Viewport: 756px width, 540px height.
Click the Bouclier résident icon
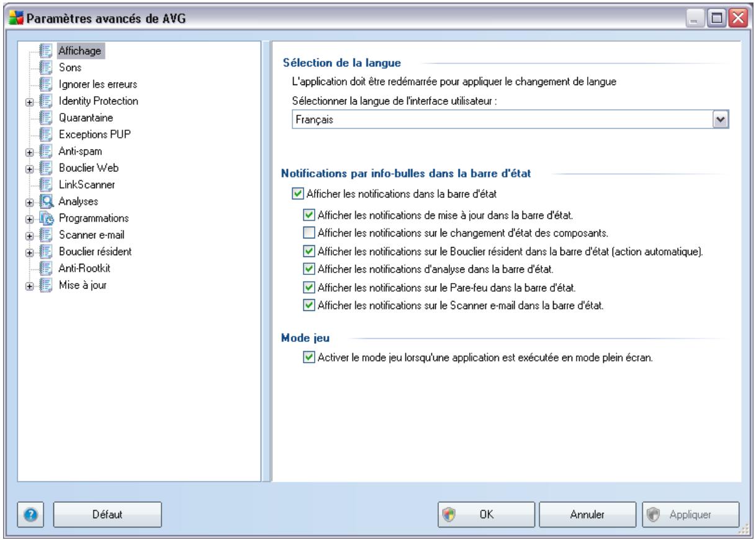[45, 251]
